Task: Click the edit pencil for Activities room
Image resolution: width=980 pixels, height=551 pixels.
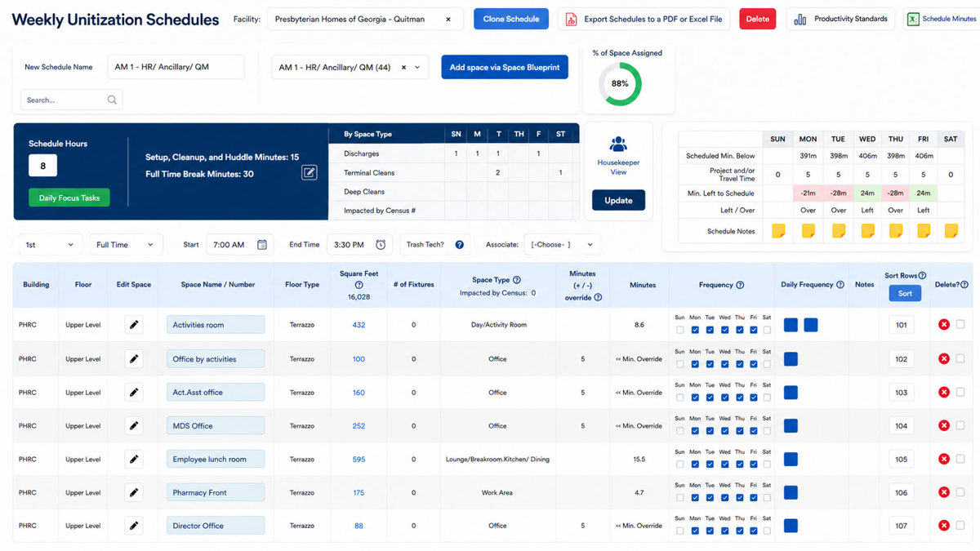Action: pyautogui.click(x=134, y=325)
